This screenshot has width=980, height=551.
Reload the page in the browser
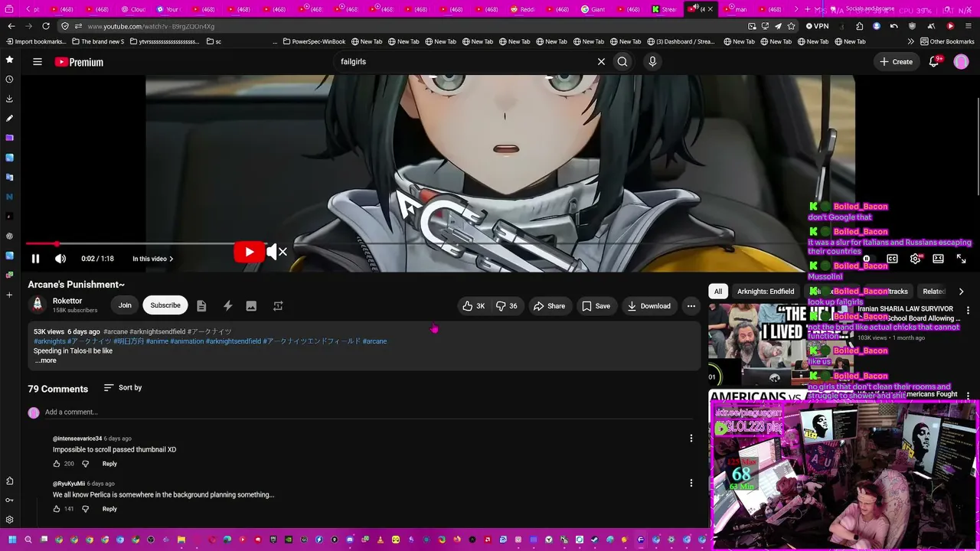[x=46, y=26]
